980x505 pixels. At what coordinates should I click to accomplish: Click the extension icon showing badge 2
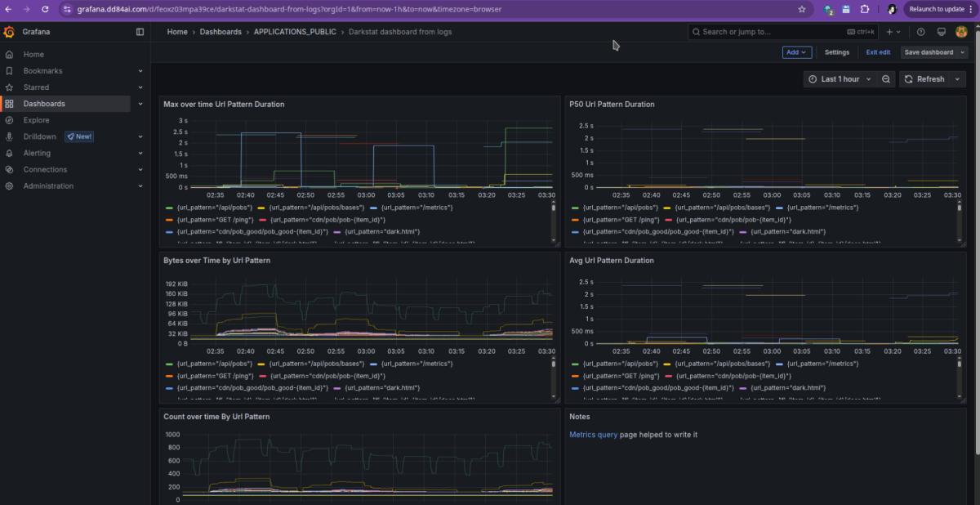click(829, 10)
